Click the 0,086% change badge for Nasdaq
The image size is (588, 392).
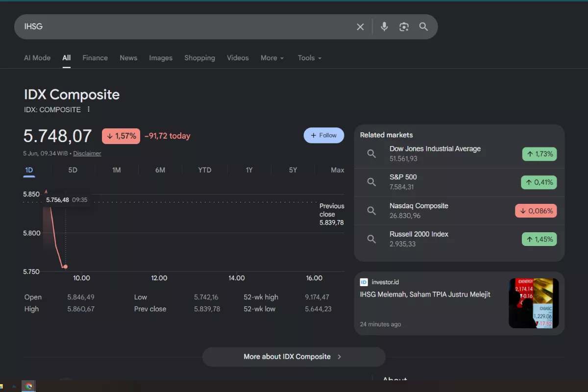[536, 211]
